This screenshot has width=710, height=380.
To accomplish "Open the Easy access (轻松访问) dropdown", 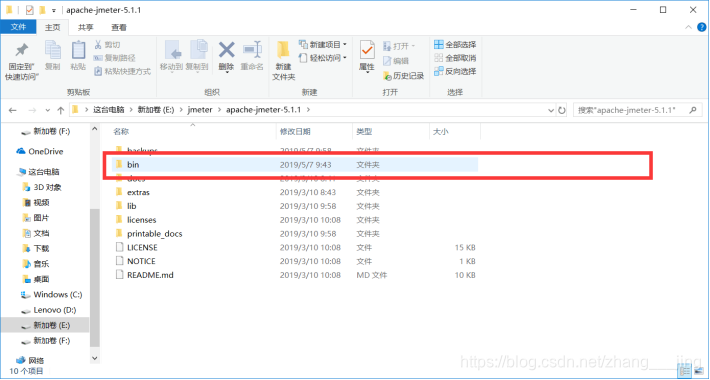I will 323,58.
